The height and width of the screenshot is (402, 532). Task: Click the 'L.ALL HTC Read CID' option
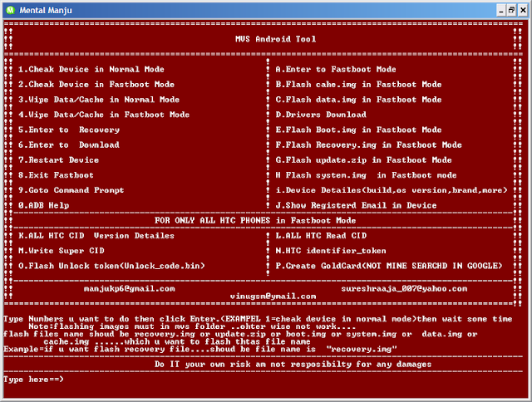321,236
